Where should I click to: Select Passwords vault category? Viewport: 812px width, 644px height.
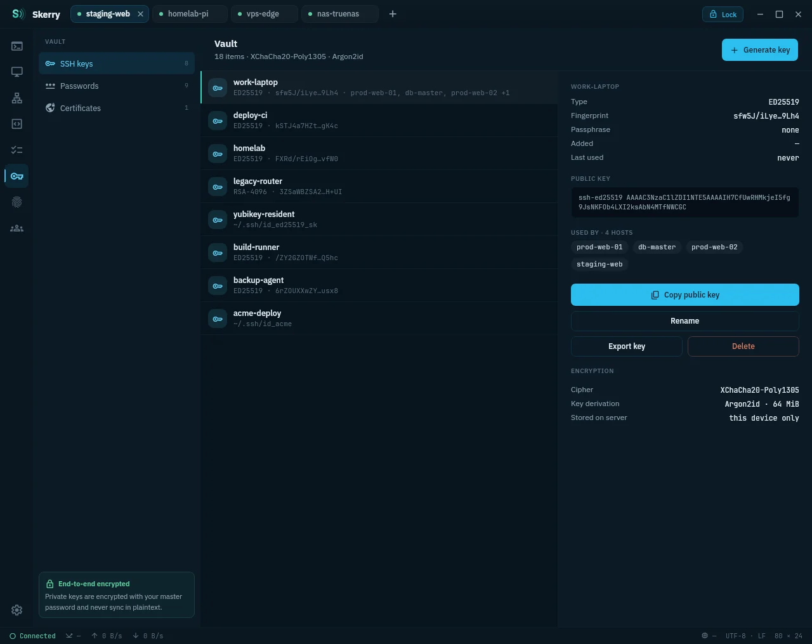coord(117,86)
